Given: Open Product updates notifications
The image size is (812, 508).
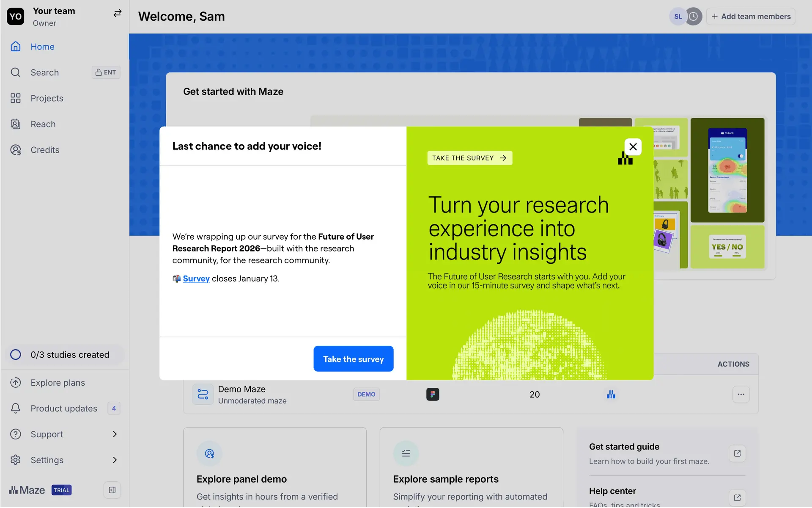Looking at the screenshot, I should coord(63,409).
